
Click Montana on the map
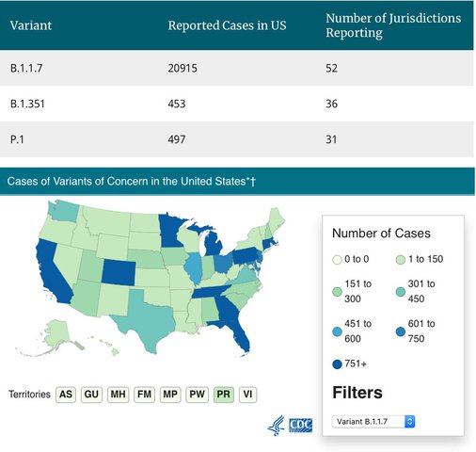[x=108, y=221]
